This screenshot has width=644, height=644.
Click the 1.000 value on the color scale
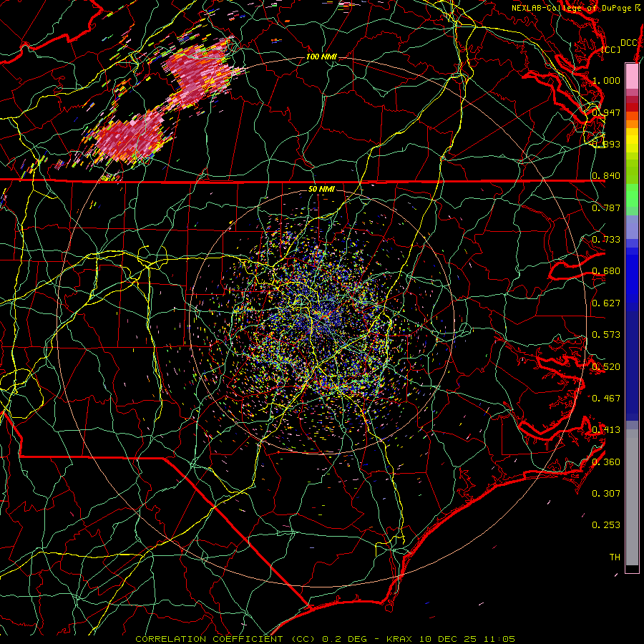[606, 81]
